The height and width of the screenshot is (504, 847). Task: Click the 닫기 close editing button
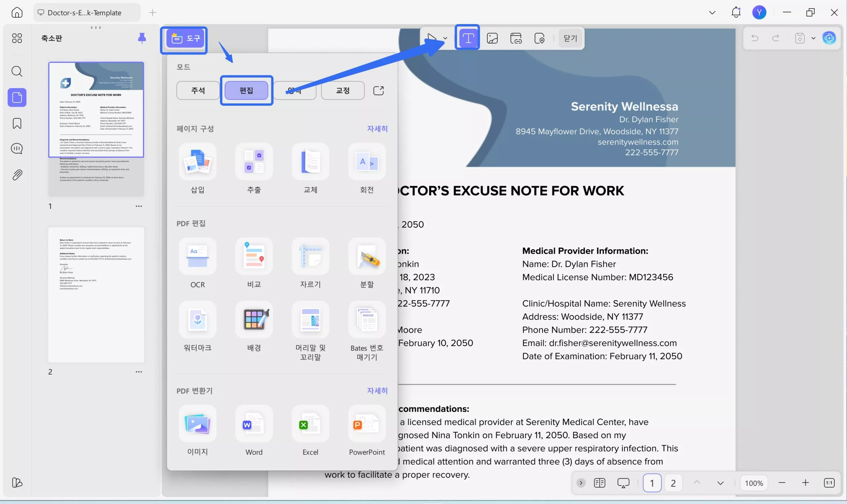[x=570, y=38]
